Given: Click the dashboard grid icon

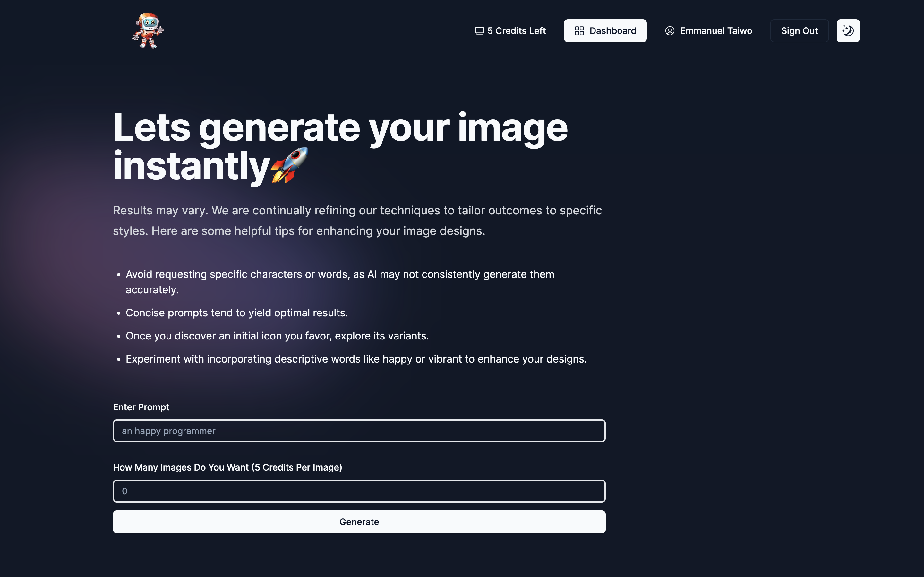Looking at the screenshot, I should click(579, 30).
